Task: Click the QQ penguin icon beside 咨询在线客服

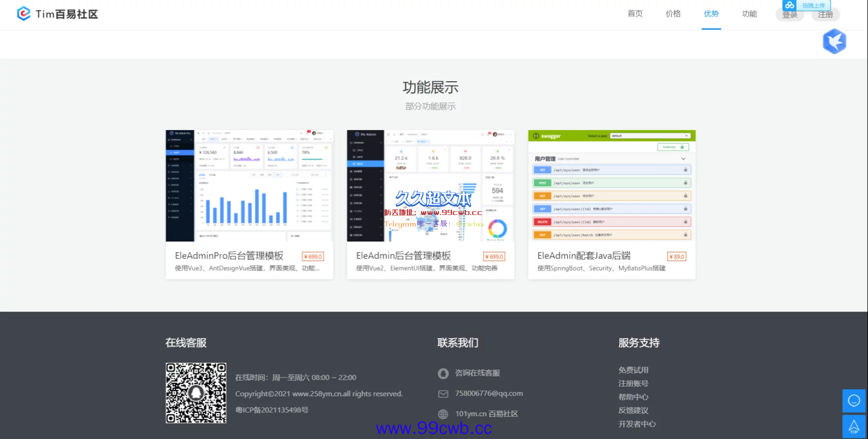Action: pyautogui.click(x=443, y=373)
